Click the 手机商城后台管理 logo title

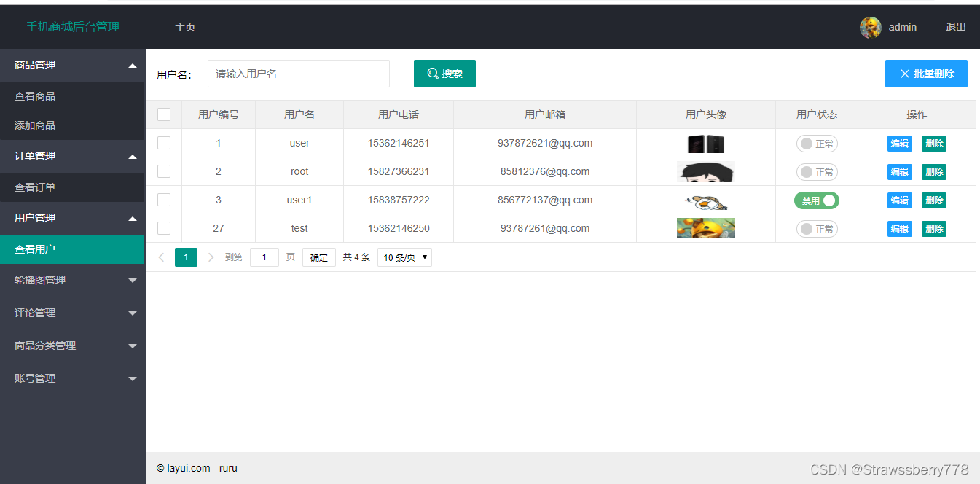tap(73, 27)
